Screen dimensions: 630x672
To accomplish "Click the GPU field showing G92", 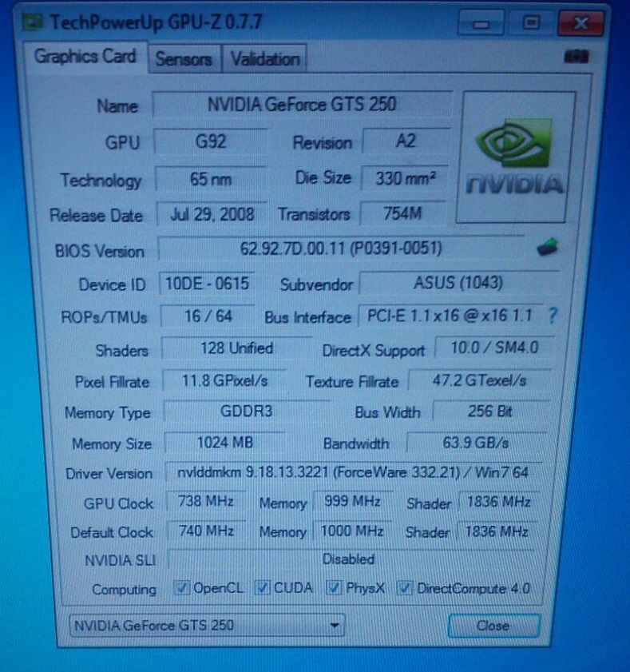I will click(x=211, y=141).
